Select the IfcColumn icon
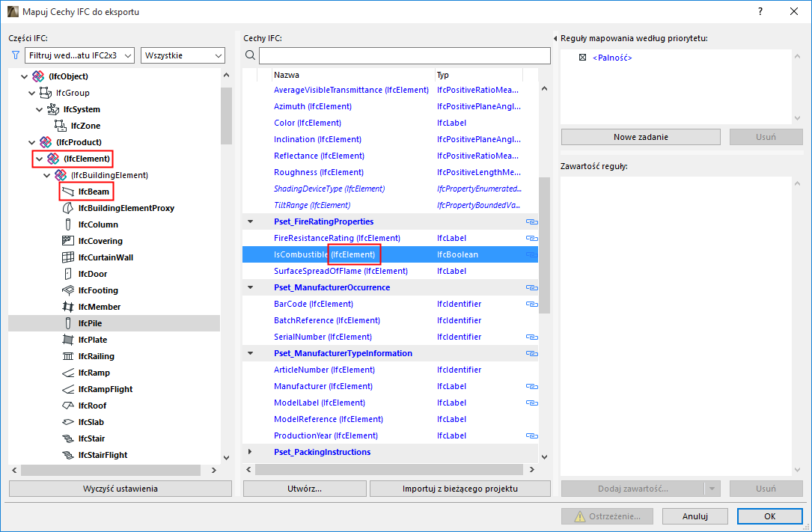This screenshot has height=532, width=812. tap(68, 224)
